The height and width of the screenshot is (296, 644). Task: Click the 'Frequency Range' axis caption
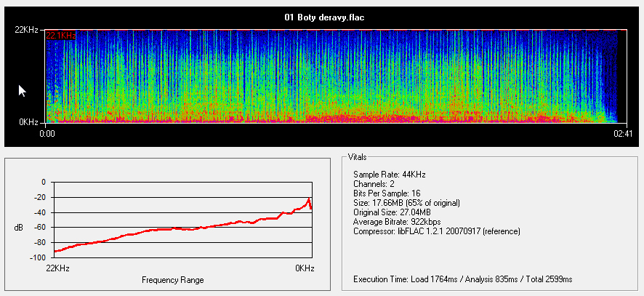[172, 280]
